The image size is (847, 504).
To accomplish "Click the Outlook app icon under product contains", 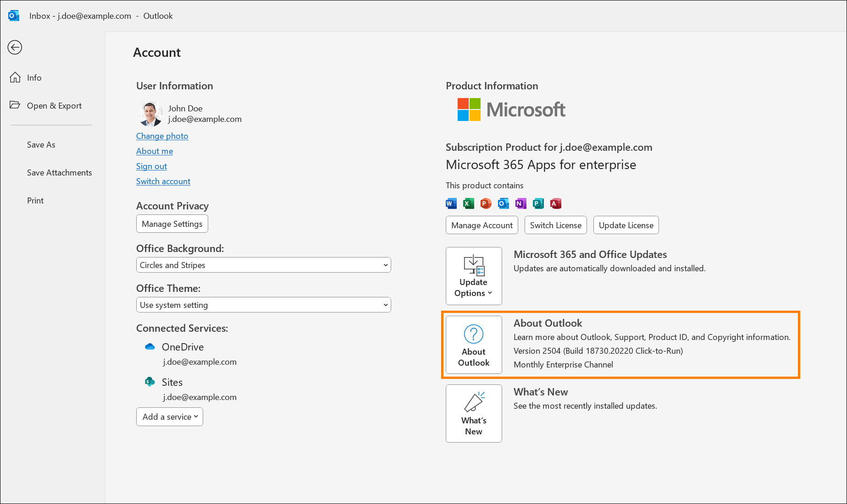I will point(504,203).
